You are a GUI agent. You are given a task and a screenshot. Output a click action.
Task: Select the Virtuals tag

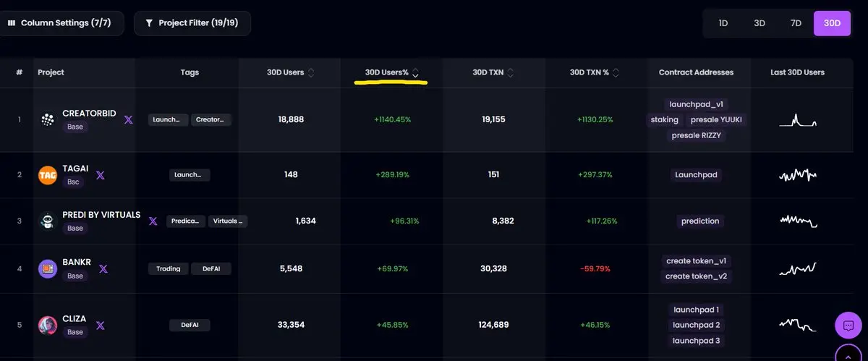(228, 221)
